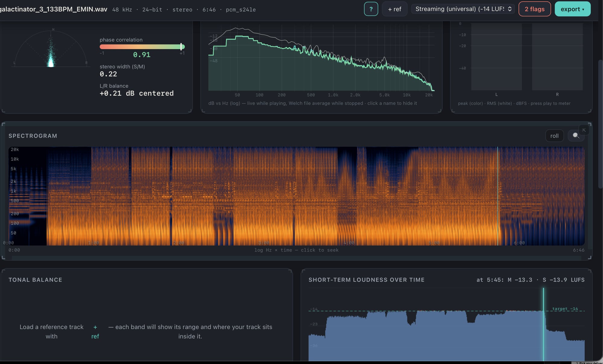Click the 2k label on the spectrogram axis
The width and height of the screenshot is (603, 364).
(13, 182)
